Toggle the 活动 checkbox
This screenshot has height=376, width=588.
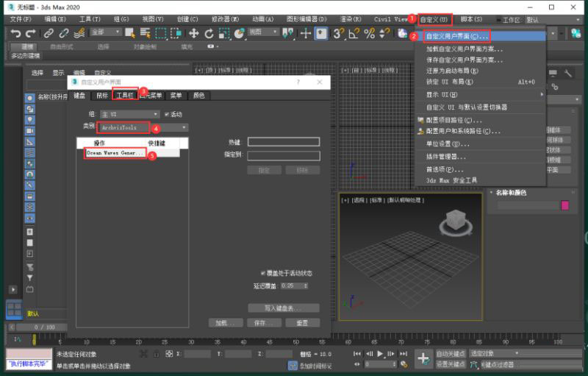[167, 115]
